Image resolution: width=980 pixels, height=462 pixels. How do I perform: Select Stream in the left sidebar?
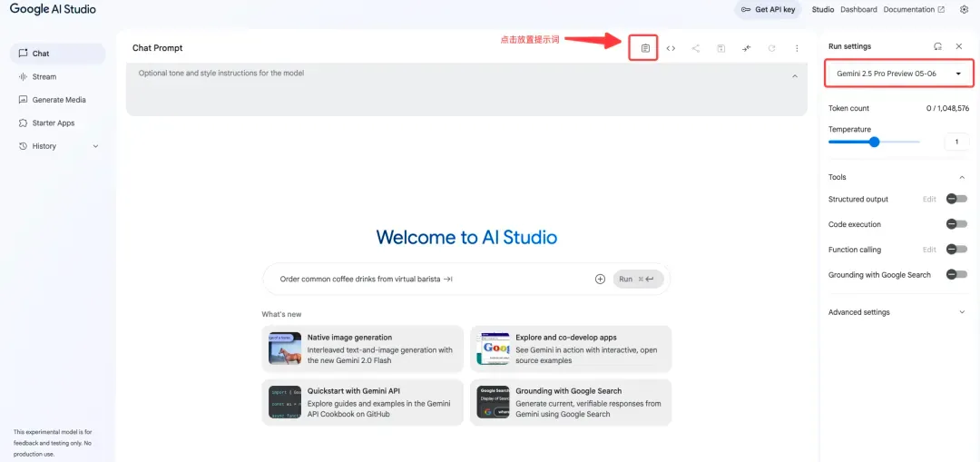(x=44, y=77)
